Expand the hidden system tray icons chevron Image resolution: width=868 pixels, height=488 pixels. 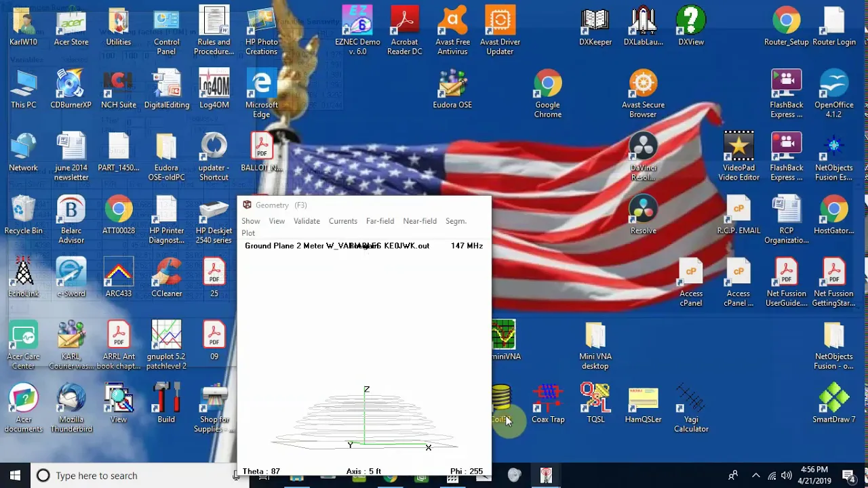click(756, 475)
